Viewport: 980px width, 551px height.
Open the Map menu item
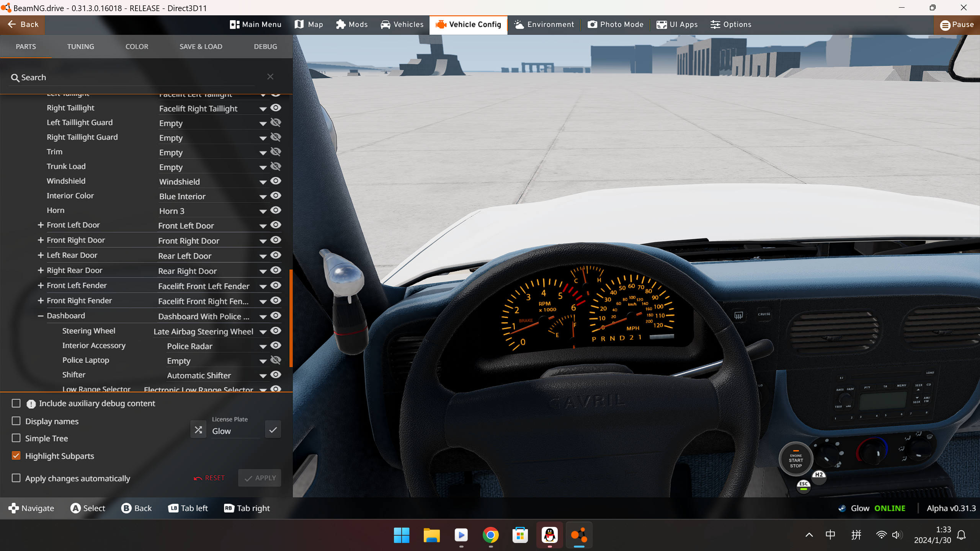[x=309, y=24]
